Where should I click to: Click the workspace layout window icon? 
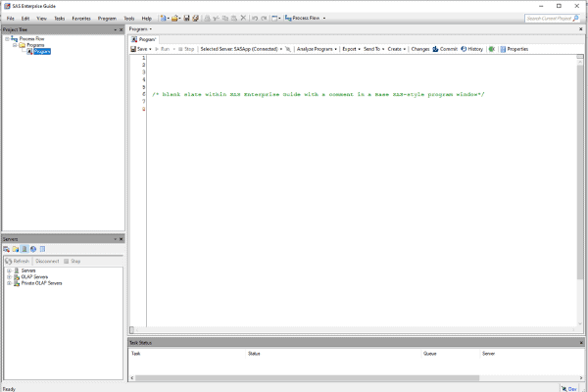pos(274,18)
